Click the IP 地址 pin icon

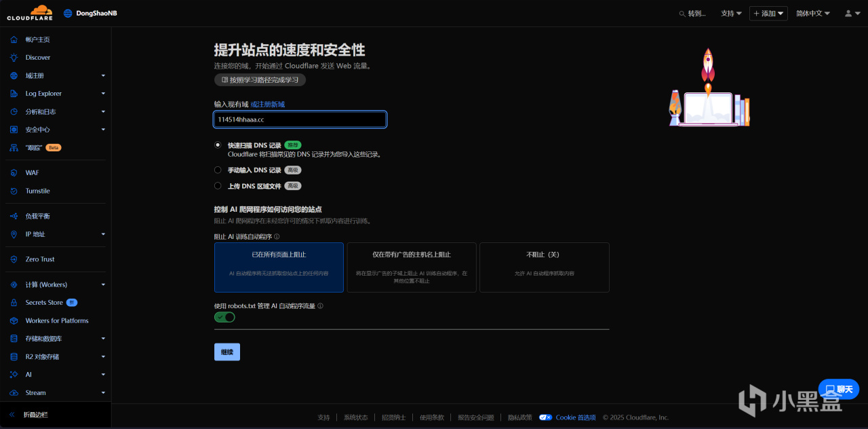(x=14, y=234)
